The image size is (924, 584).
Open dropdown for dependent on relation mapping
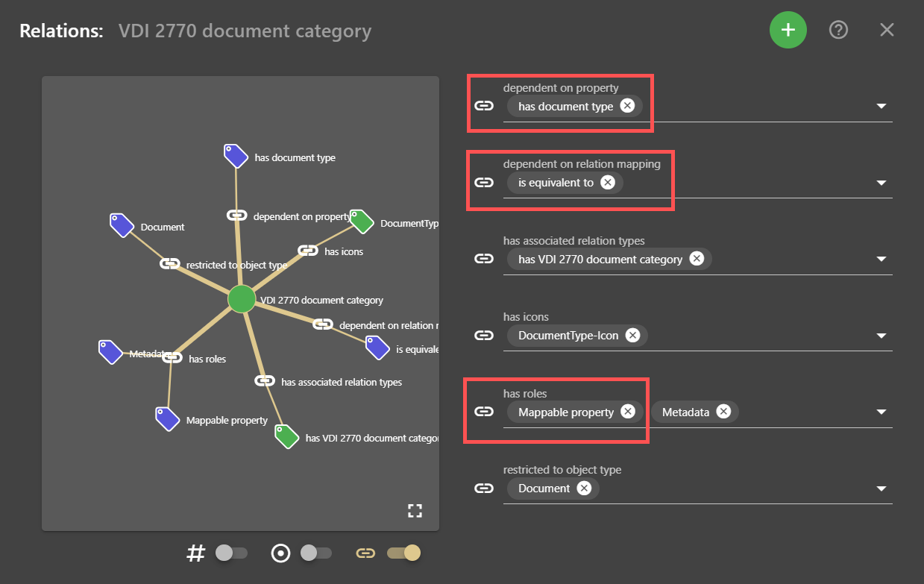pos(881,183)
